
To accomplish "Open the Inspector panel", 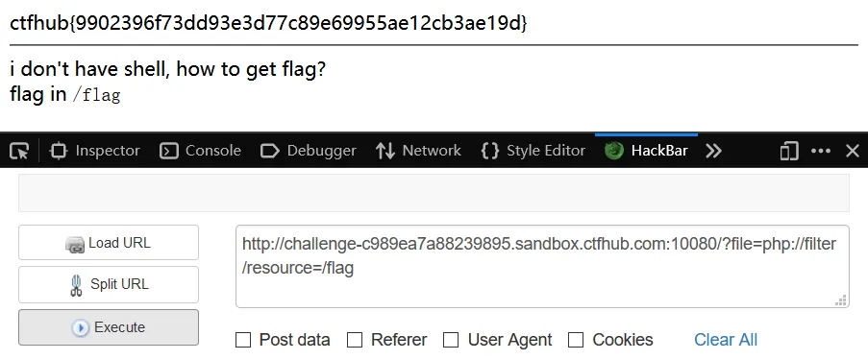I will tap(94, 151).
